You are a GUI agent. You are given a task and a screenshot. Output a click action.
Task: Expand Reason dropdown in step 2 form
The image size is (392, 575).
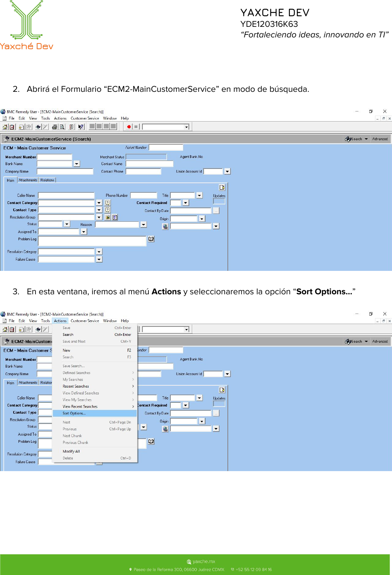[x=144, y=224]
